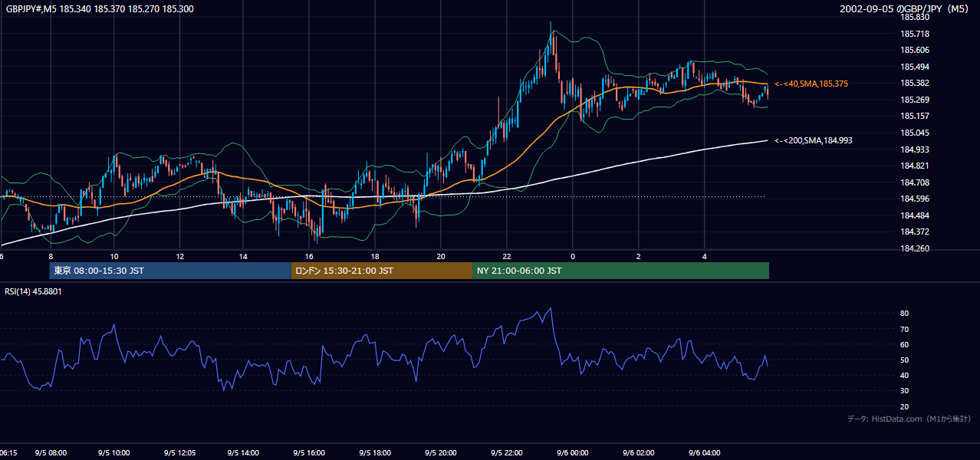Screen dimensions: 980x460
Task: Click the GBPJPY#,M5 symbol header text
Action: pos(100,8)
